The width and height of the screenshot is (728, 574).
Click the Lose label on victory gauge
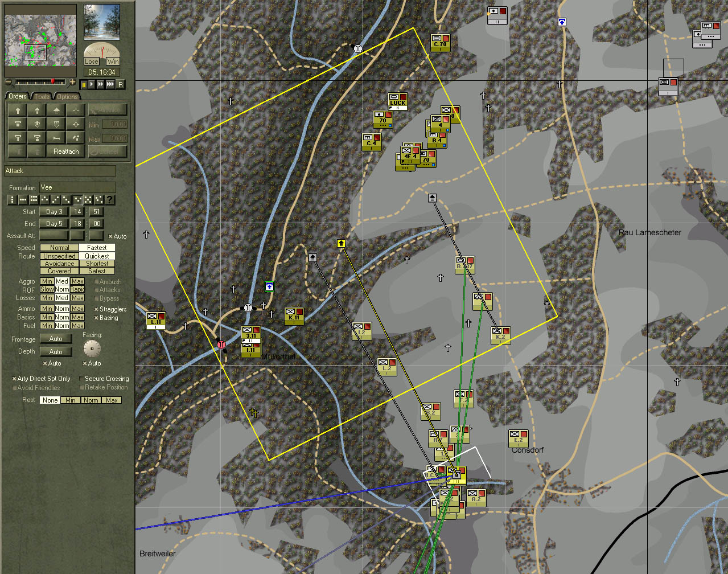tap(91, 61)
